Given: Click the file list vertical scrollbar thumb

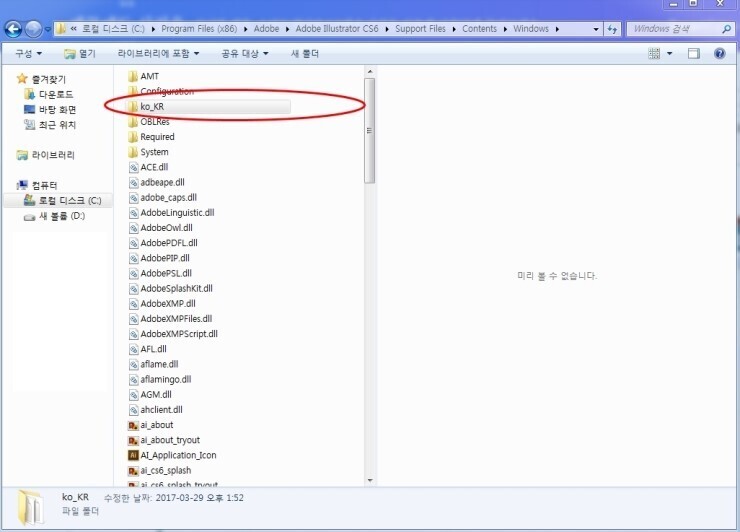Looking at the screenshot, I should [370, 131].
